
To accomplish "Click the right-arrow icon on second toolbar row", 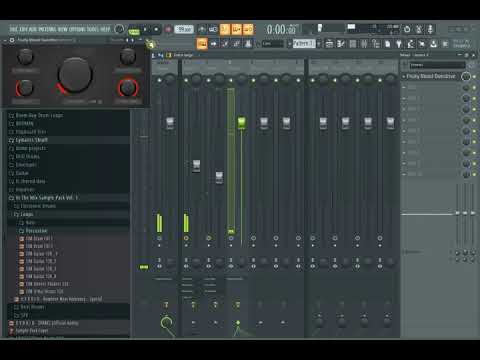I will [214, 44].
